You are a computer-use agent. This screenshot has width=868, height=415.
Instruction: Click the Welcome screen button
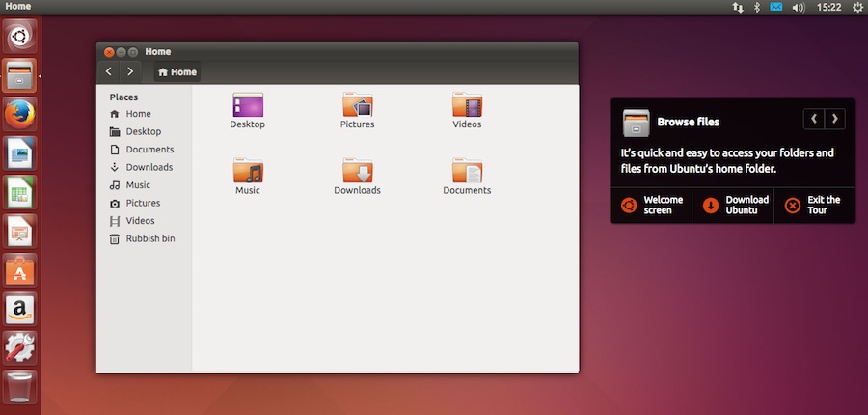[651, 205]
